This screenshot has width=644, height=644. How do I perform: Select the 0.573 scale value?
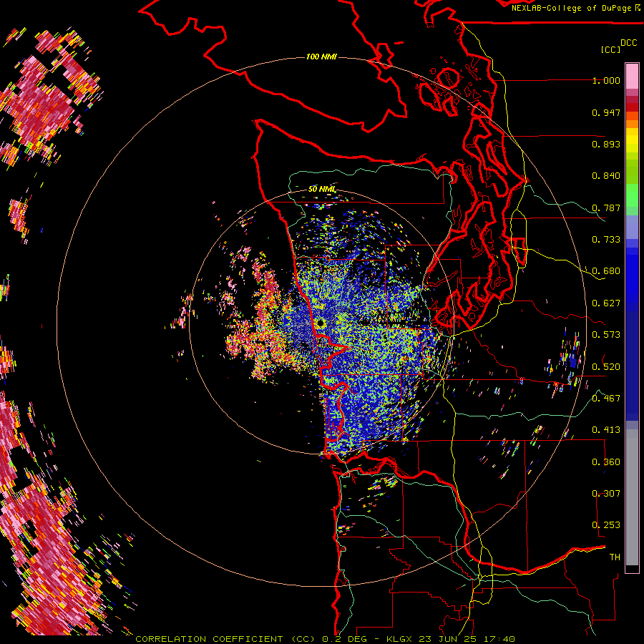[x=606, y=335]
